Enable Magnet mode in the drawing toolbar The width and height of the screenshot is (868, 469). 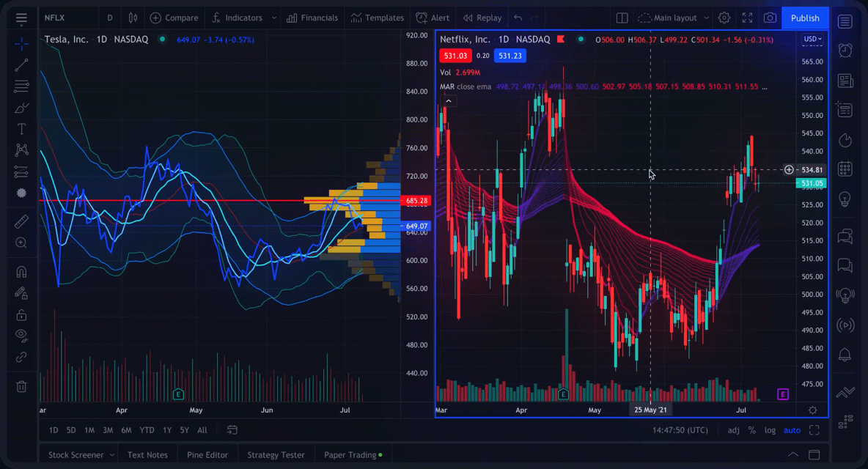(x=21, y=271)
